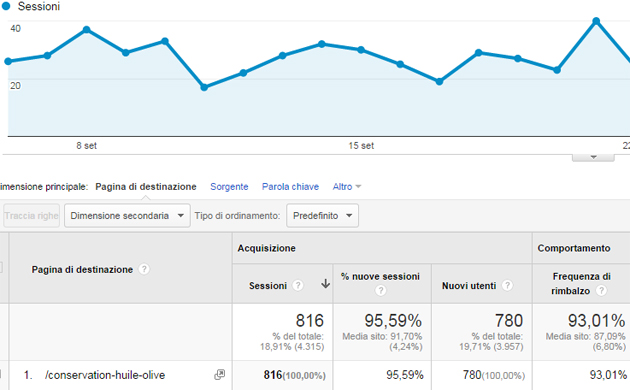This screenshot has width=630, height=390.
Task: Click sort arrow in Sessioni column
Action: coord(325,284)
